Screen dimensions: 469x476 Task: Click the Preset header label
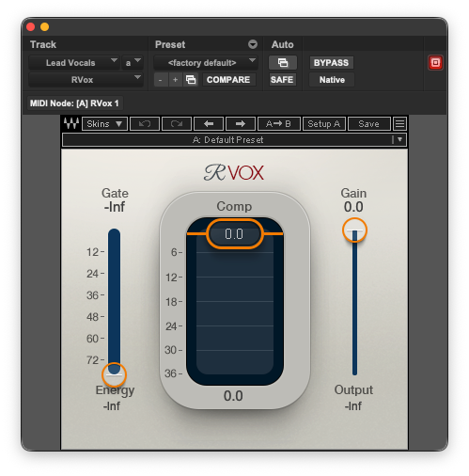point(170,44)
